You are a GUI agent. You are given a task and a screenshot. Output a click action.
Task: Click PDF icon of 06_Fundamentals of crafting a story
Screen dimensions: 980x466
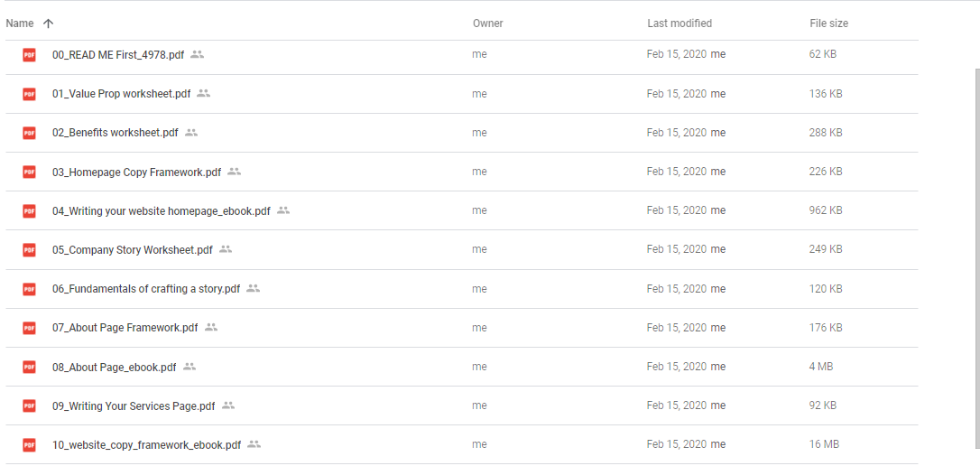[29, 289]
